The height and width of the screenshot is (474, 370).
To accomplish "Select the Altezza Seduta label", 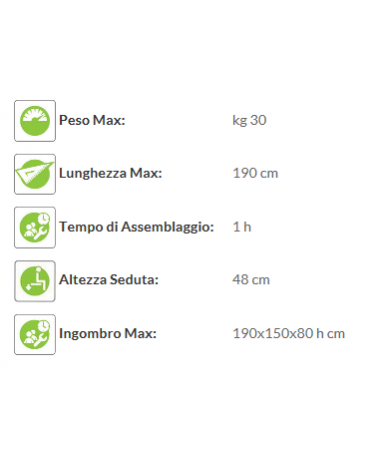I will (109, 280).
